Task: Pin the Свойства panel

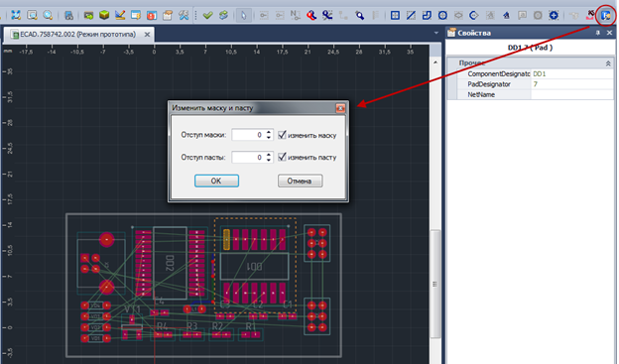Action: click(x=598, y=33)
